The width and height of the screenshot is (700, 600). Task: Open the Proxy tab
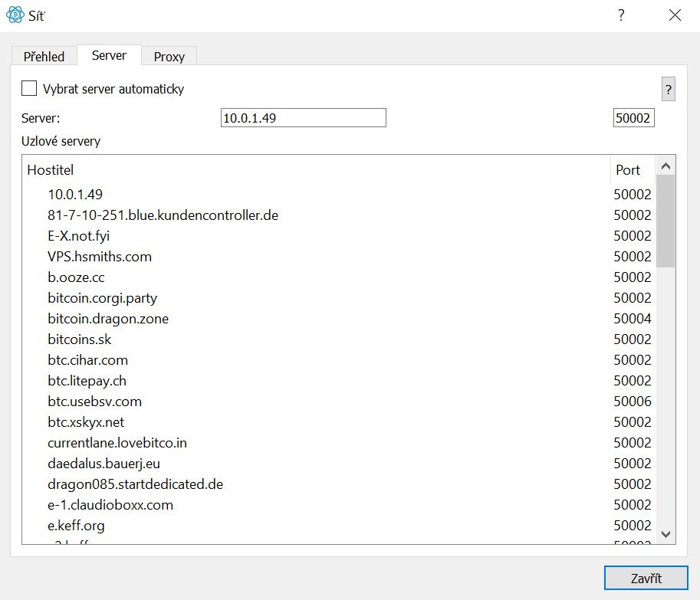pyautogui.click(x=169, y=57)
